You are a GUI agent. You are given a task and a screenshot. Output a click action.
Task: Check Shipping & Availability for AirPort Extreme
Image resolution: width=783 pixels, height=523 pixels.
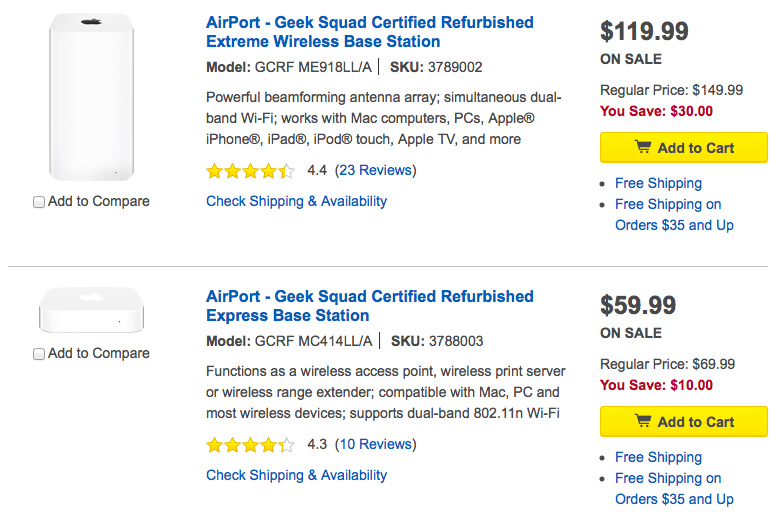tap(296, 201)
